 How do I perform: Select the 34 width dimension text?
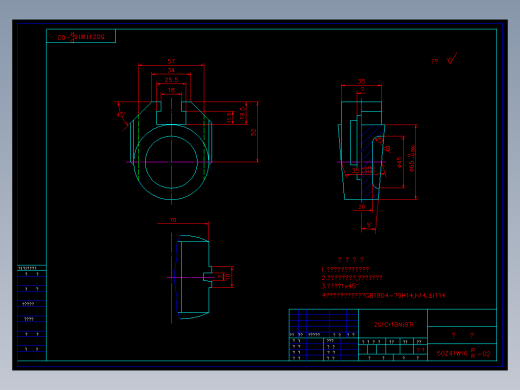(171, 70)
